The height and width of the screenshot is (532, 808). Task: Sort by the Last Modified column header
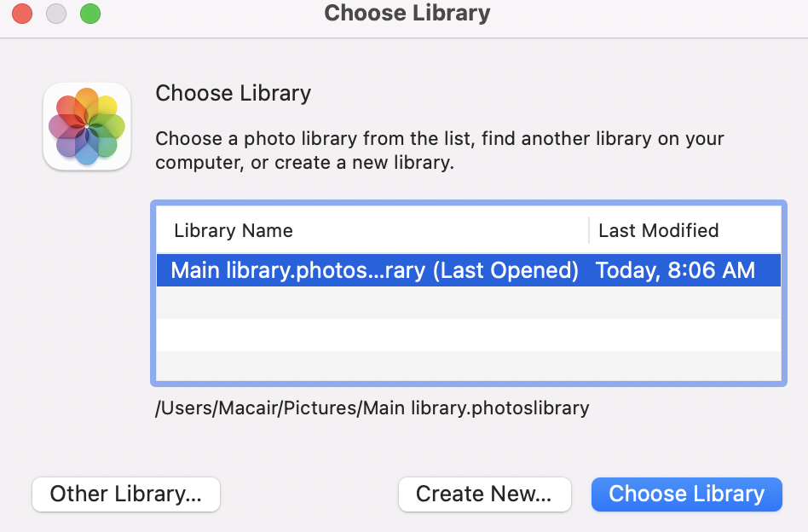(x=659, y=230)
